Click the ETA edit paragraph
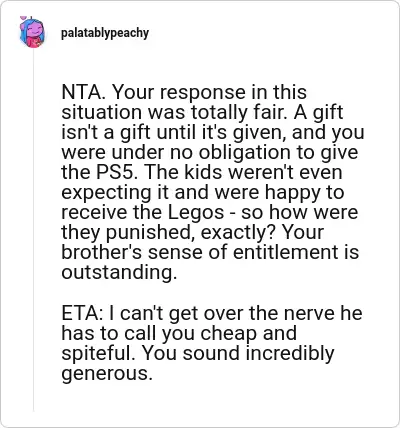The width and height of the screenshot is (400, 428). pyautogui.click(x=212, y=343)
